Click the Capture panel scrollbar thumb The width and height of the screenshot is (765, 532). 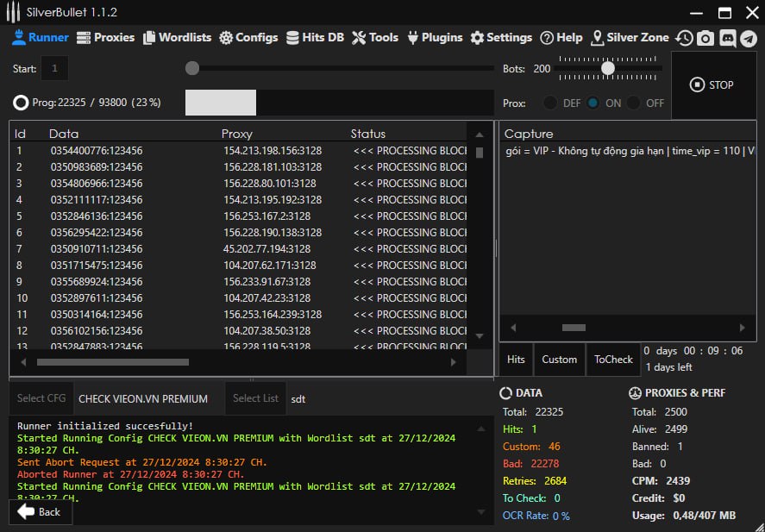574,328
